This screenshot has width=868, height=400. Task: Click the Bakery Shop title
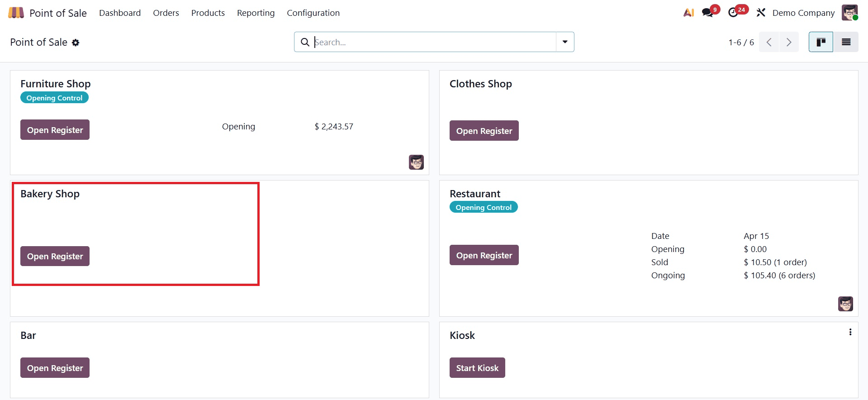tap(50, 194)
